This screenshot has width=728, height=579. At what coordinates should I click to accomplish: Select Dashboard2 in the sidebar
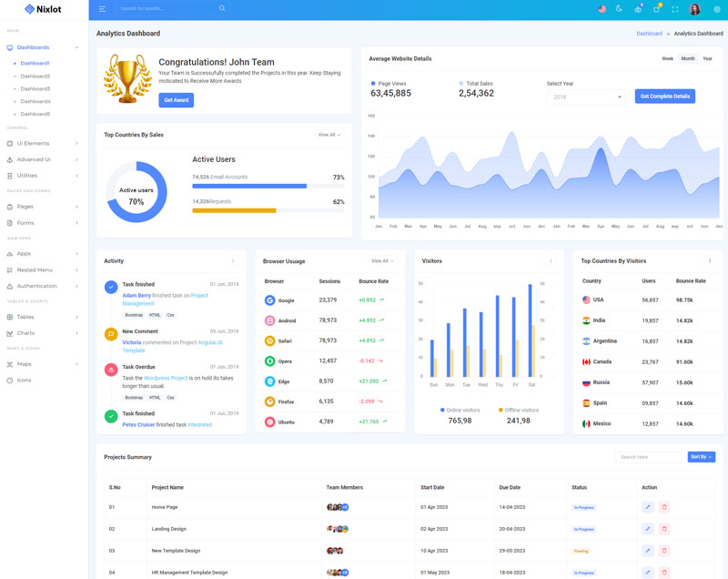35,76
